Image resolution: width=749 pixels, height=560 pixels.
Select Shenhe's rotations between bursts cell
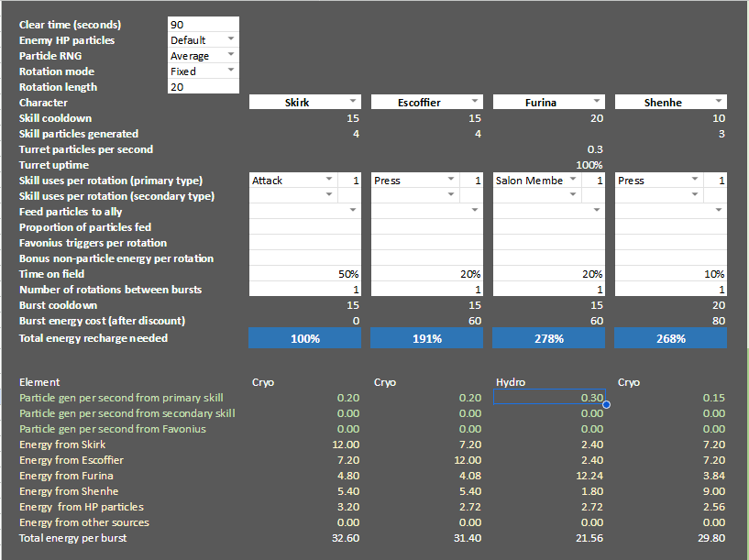(x=671, y=290)
